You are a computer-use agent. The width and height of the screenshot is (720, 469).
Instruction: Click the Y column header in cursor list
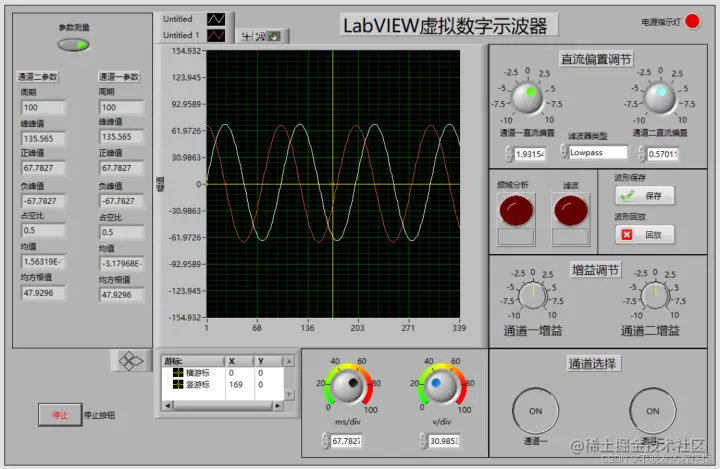tap(269, 362)
